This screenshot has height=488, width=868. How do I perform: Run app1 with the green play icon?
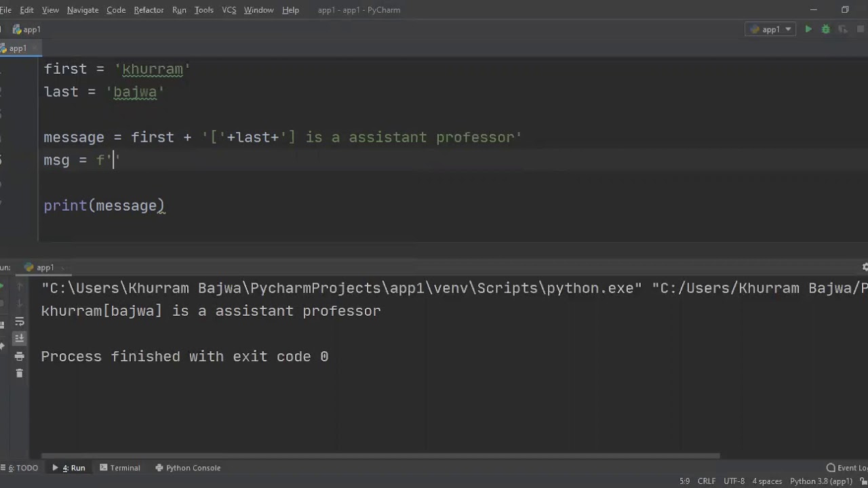coord(808,29)
